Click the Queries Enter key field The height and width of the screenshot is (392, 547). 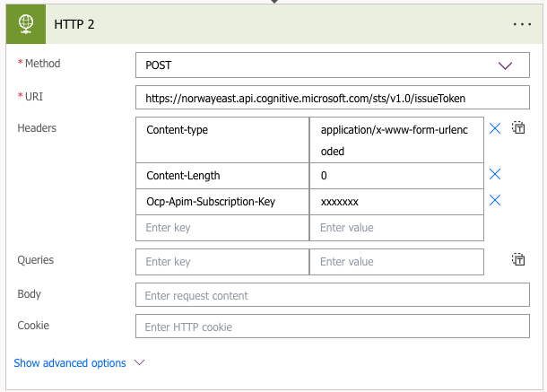(x=221, y=262)
